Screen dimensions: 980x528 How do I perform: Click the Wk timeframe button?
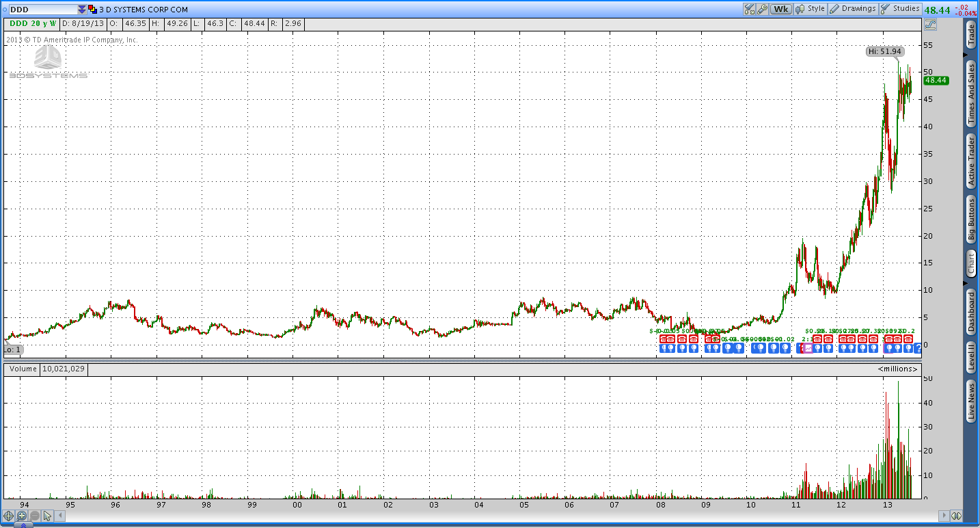[780, 9]
